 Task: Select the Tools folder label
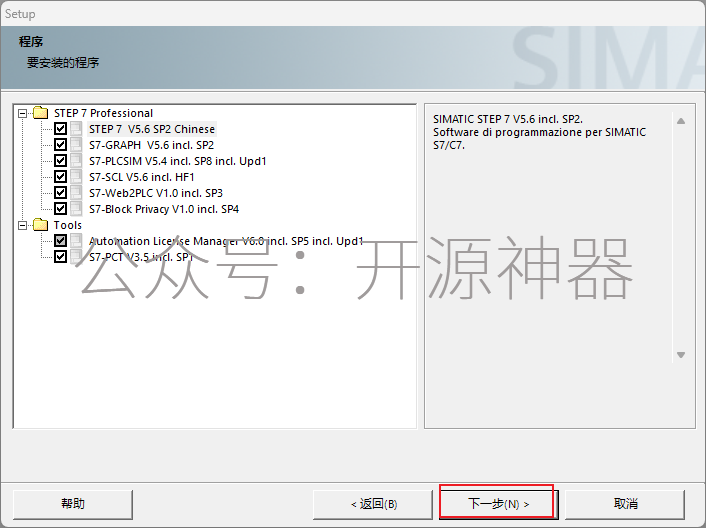(68, 225)
